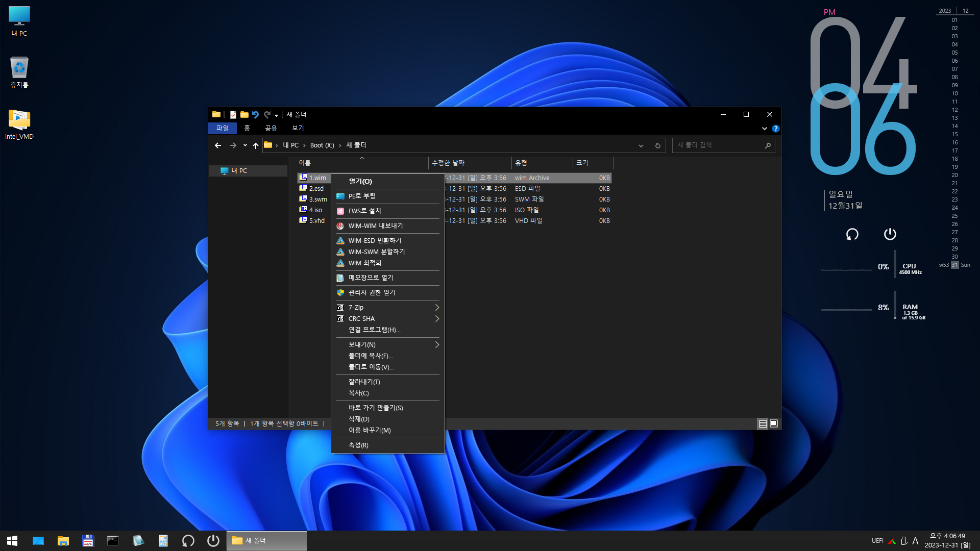
Task: Click the blue help question mark icon
Action: 776,129
